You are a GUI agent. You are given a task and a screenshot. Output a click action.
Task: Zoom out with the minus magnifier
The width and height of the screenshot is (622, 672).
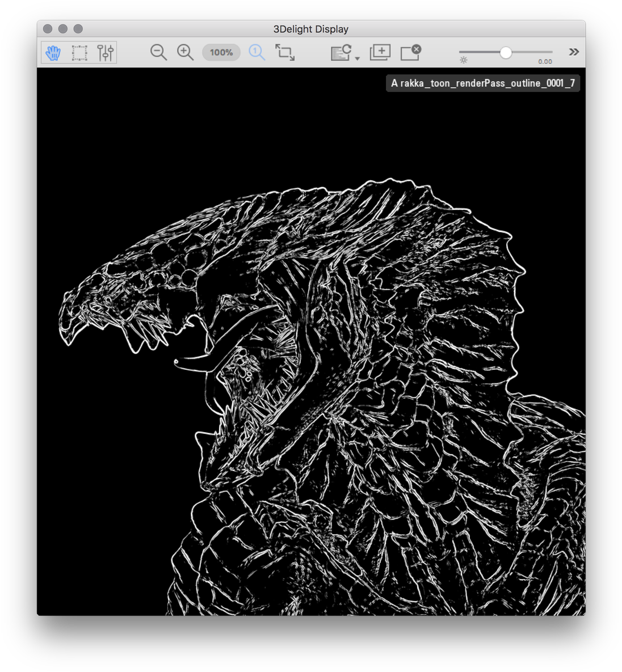(x=158, y=52)
